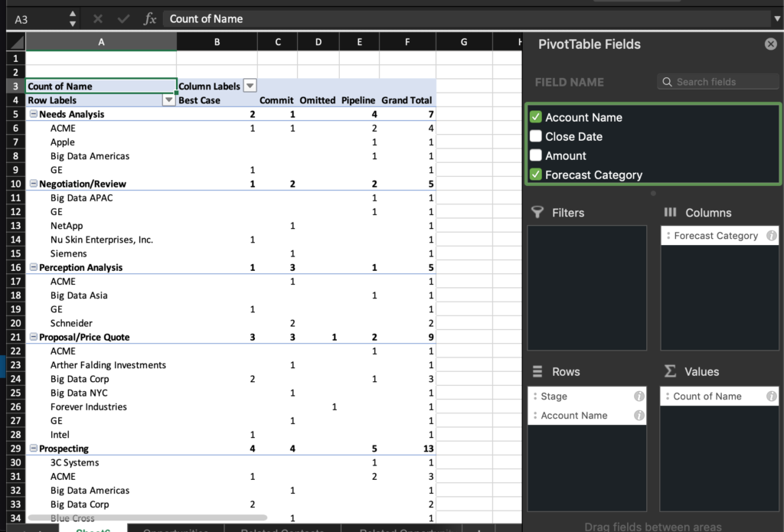Click the Columns area icon

pos(670,213)
